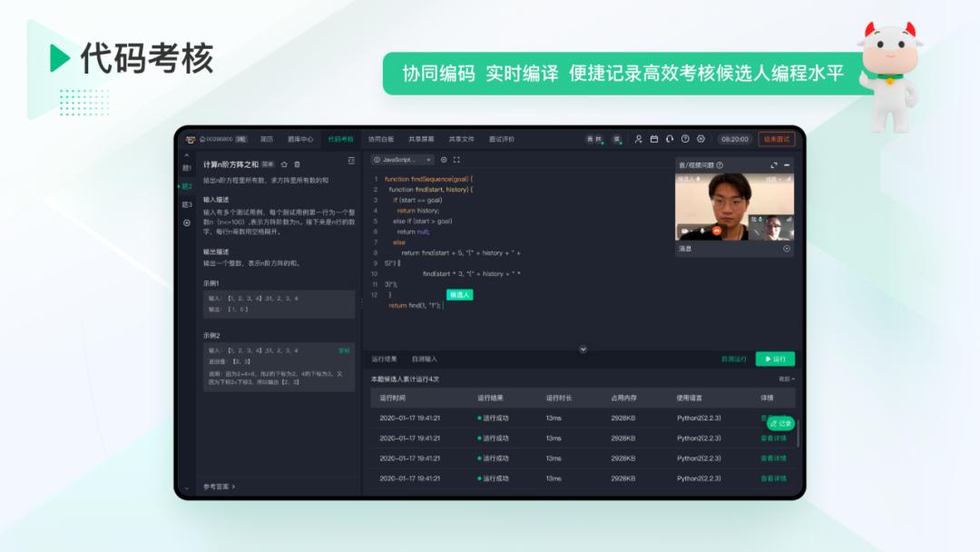Copy example 2 with the 复制 link
The image size is (980, 552).
344,350
